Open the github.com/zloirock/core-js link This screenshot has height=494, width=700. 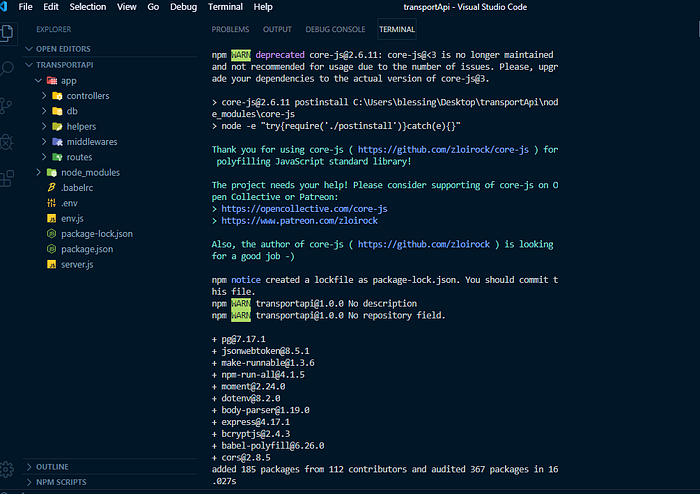(443, 150)
